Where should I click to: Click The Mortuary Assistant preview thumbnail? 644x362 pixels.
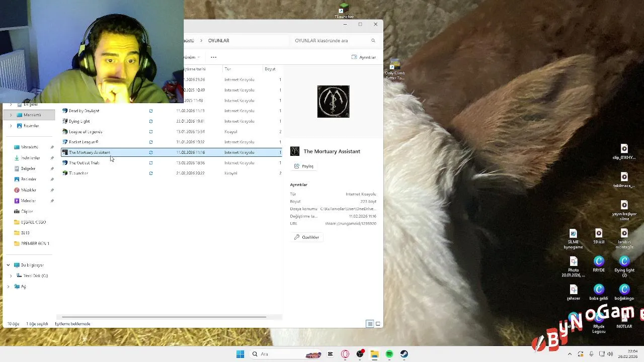click(333, 102)
